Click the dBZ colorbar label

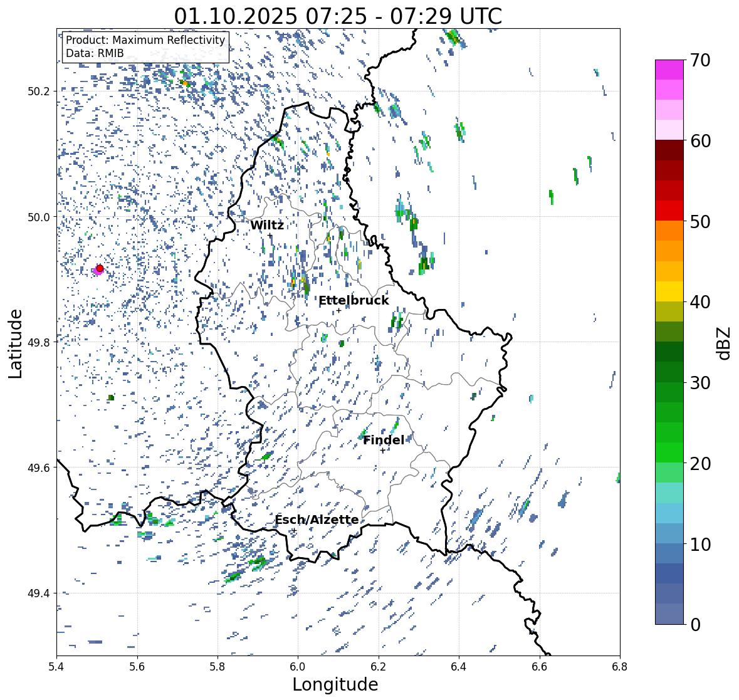[x=725, y=343]
